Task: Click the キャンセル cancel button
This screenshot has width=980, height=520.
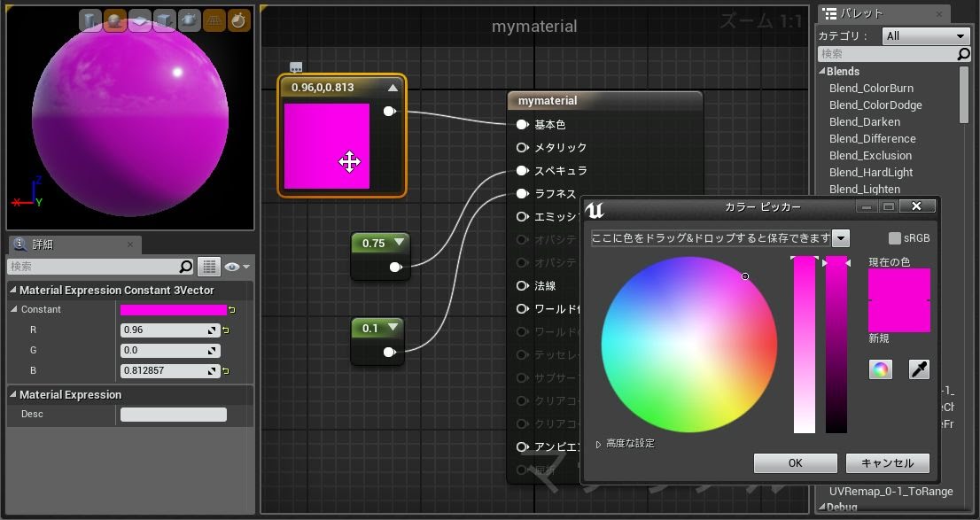Action: click(887, 463)
